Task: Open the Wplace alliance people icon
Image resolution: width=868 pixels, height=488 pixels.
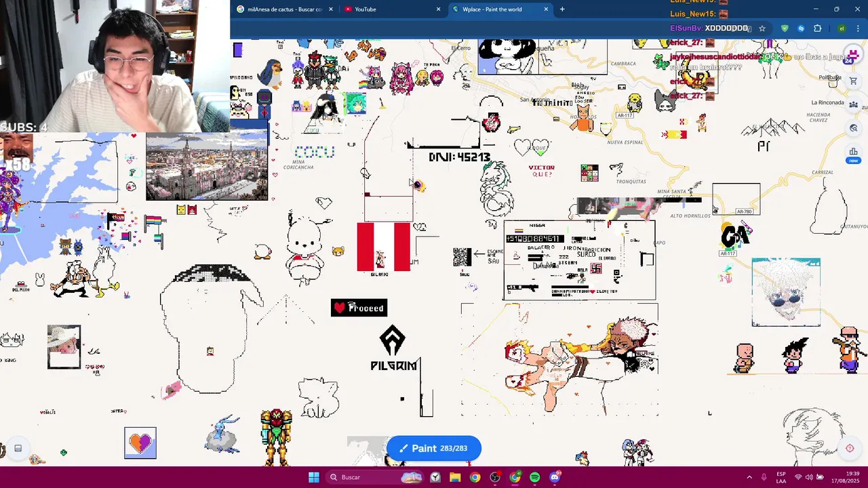Action: coord(853,105)
